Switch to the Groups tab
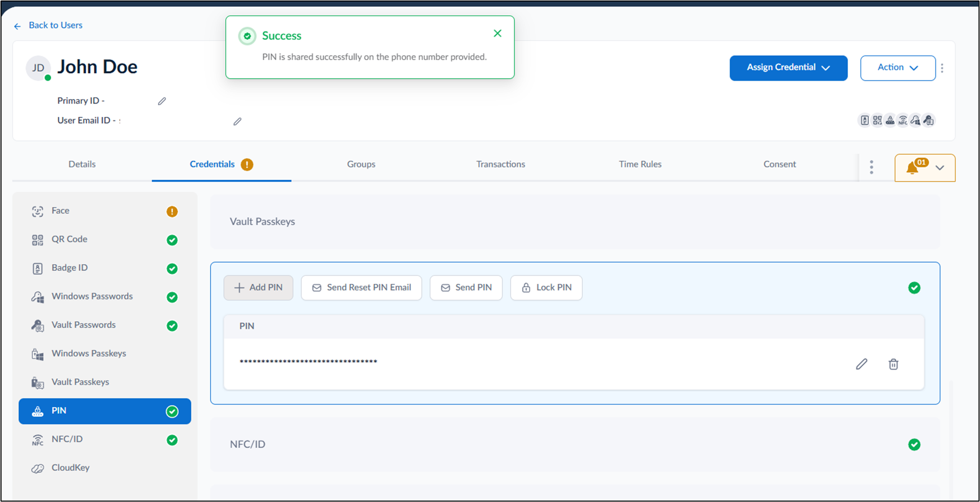The height and width of the screenshot is (502, 980). [x=361, y=164]
